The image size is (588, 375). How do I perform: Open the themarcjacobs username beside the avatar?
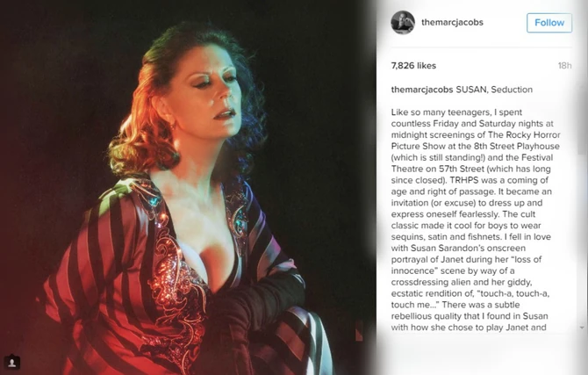point(452,23)
